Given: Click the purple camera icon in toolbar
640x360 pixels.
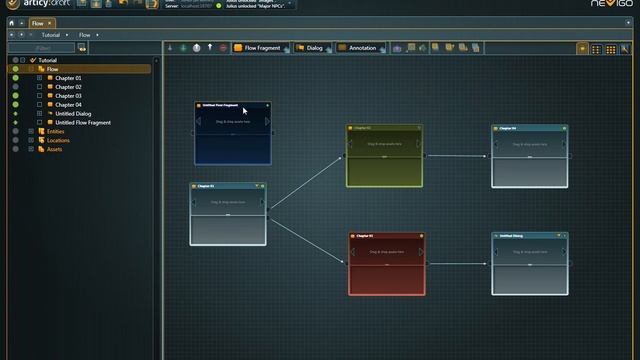Looking at the screenshot, I should pos(397,49).
